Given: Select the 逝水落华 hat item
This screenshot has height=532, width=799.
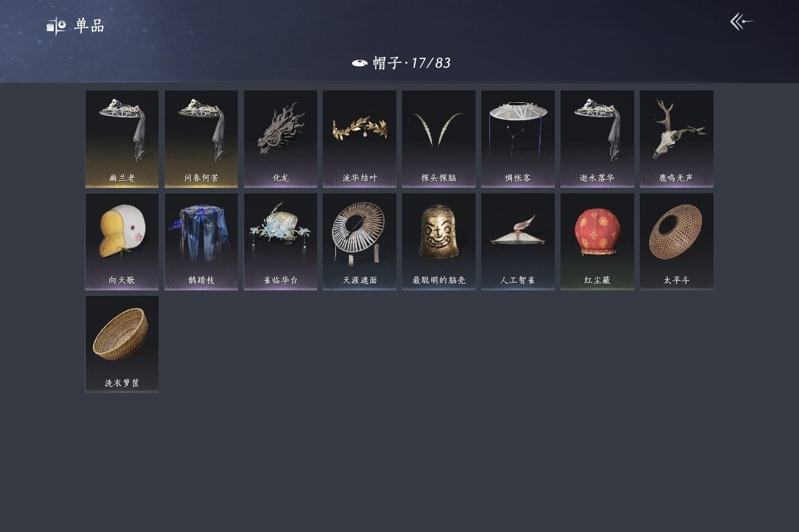Looking at the screenshot, I should point(597,138).
